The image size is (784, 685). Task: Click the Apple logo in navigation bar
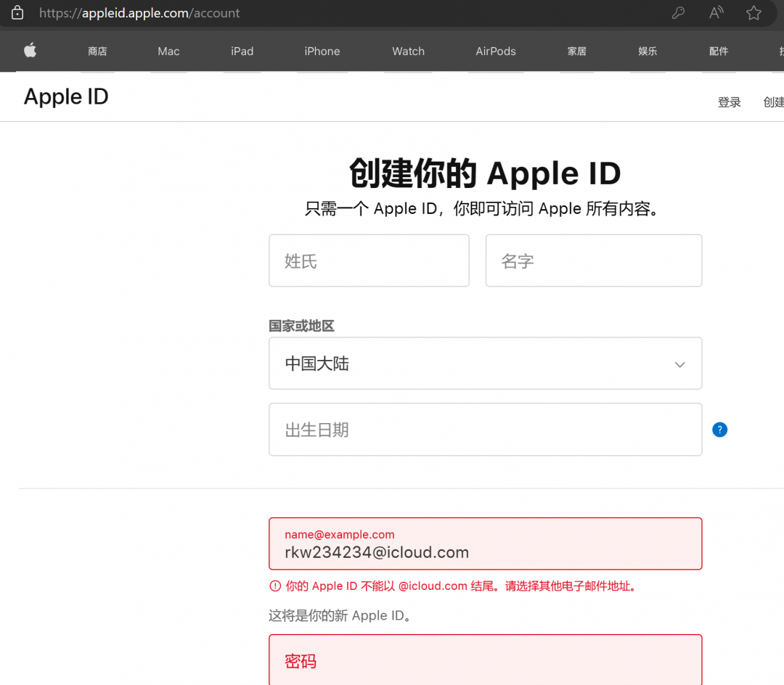coord(30,51)
